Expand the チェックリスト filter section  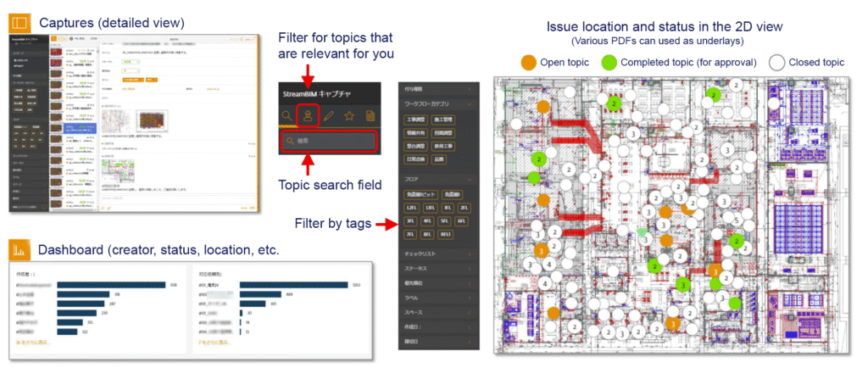pyautogui.click(x=437, y=253)
